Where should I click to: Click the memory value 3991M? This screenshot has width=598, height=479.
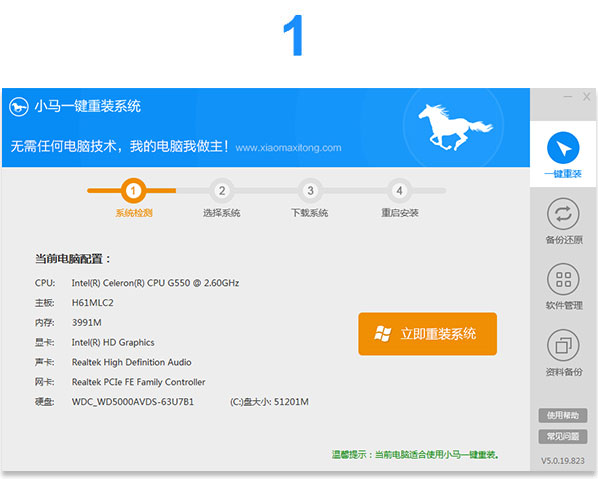point(87,323)
